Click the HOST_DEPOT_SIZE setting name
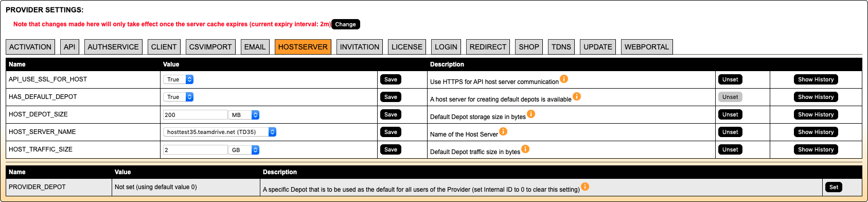868x202 pixels. pos(38,114)
